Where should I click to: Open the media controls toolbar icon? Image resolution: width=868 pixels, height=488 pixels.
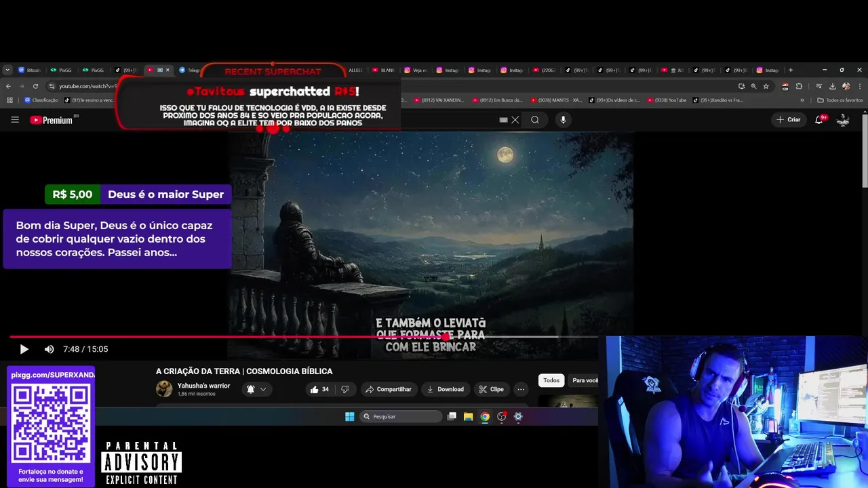pos(819,86)
